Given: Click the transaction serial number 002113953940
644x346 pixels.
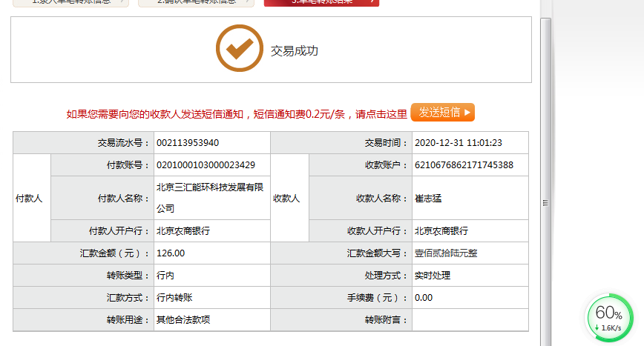Looking at the screenshot, I should [187, 143].
